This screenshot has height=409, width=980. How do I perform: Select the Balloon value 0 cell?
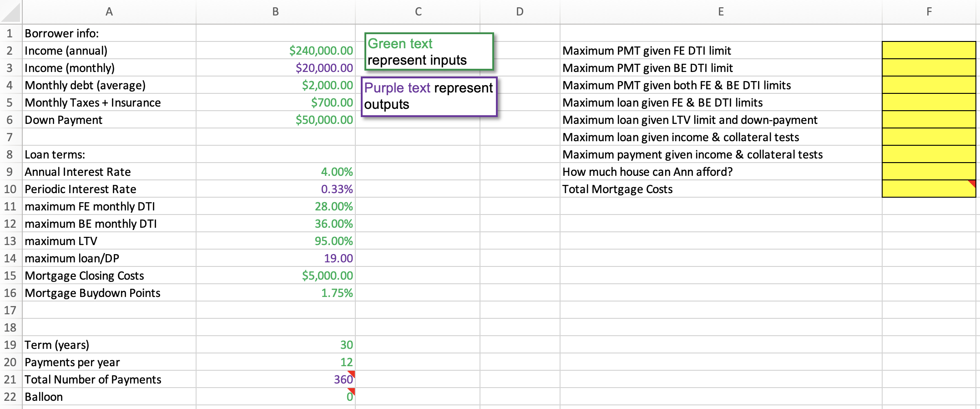pyautogui.click(x=276, y=397)
